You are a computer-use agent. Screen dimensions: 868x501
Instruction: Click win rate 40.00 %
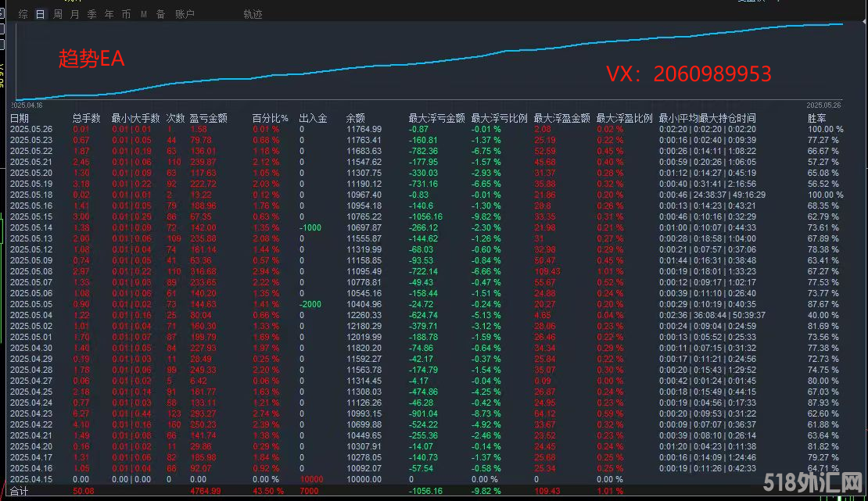pos(823,315)
